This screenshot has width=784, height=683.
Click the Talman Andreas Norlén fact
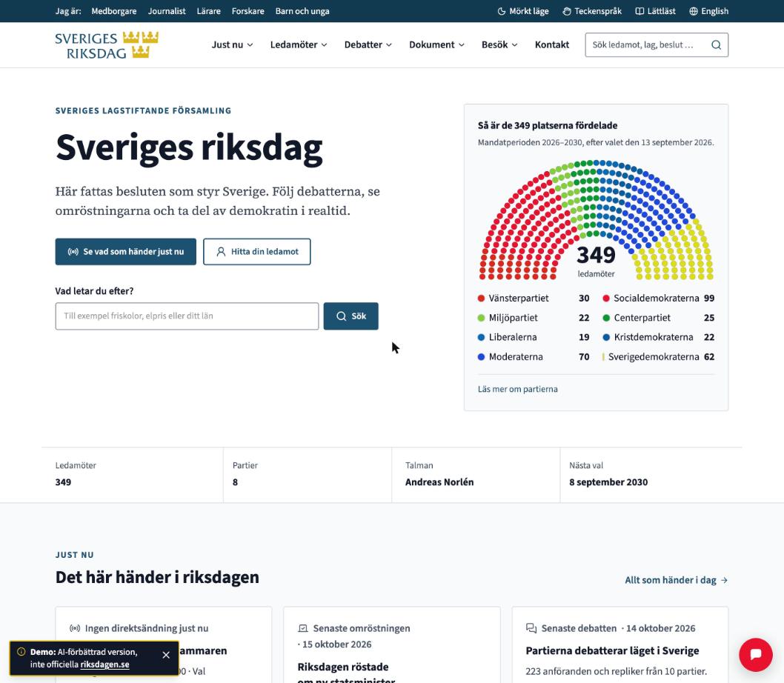click(x=439, y=474)
